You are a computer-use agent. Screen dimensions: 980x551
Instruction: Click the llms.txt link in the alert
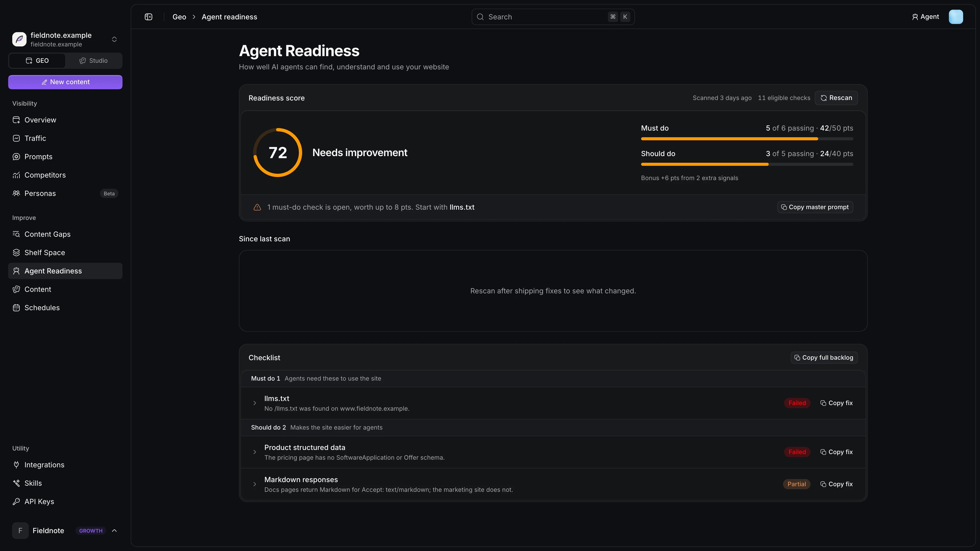(x=462, y=207)
